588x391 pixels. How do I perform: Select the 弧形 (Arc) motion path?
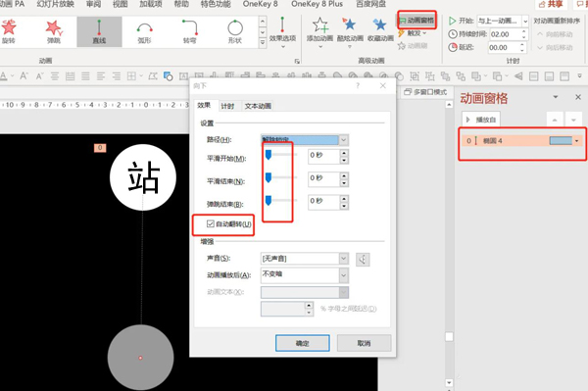[x=144, y=31]
